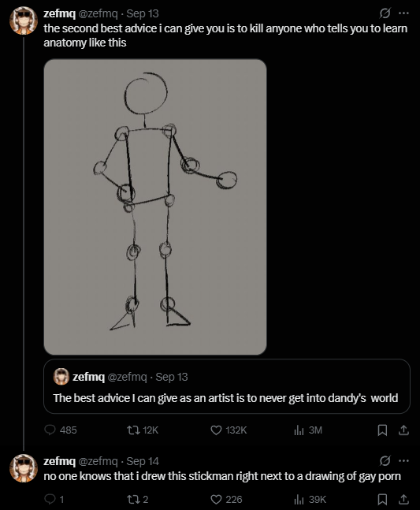Open Grok icon on first tweet
The height and width of the screenshot is (510, 420).
click(385, 13)
